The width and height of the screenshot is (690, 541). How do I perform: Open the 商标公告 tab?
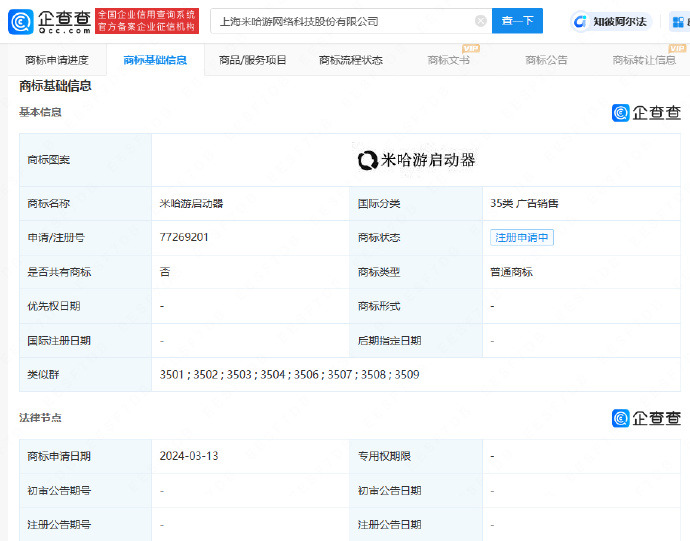(546, 60)
